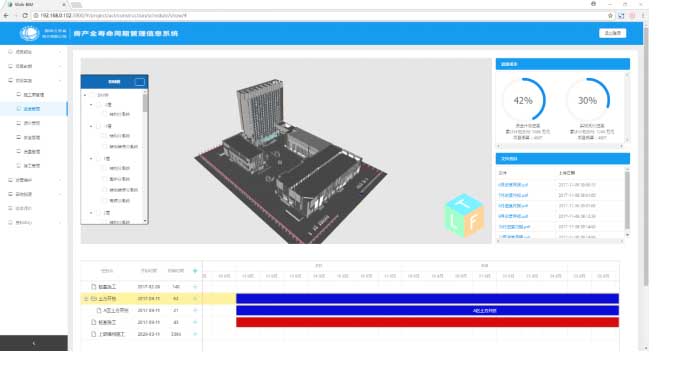Check the top-level model tree checkbox
Viewport: 693px width, 376px height.
tap(92, 95)
